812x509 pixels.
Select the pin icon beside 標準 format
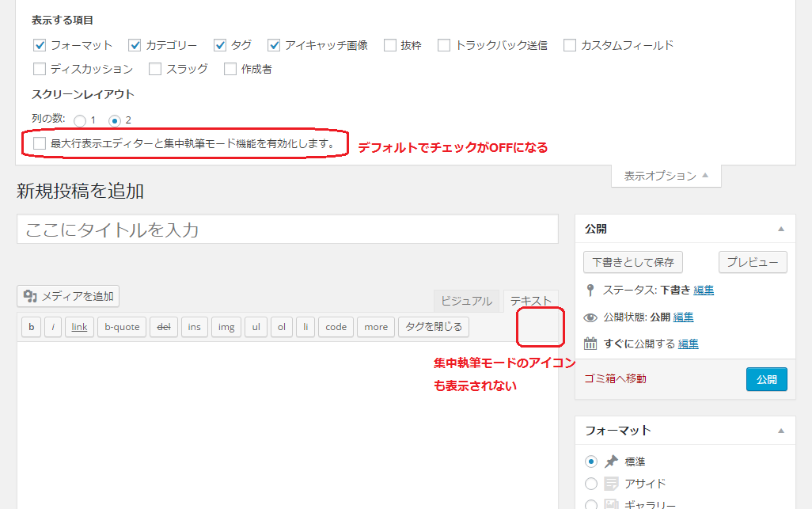point(611,461)
